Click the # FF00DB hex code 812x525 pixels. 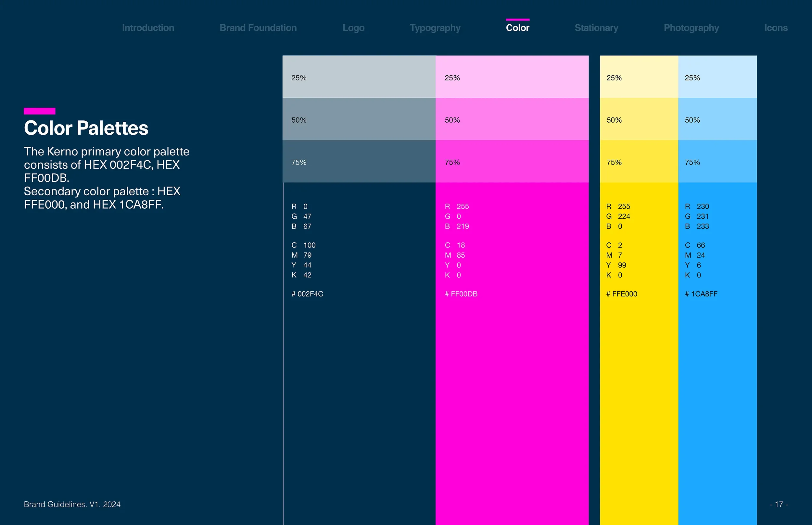coord(461,294)
